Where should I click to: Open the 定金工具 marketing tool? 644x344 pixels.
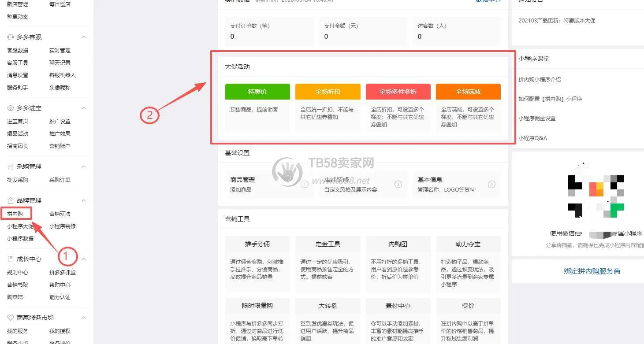click(x=328, y=264)
